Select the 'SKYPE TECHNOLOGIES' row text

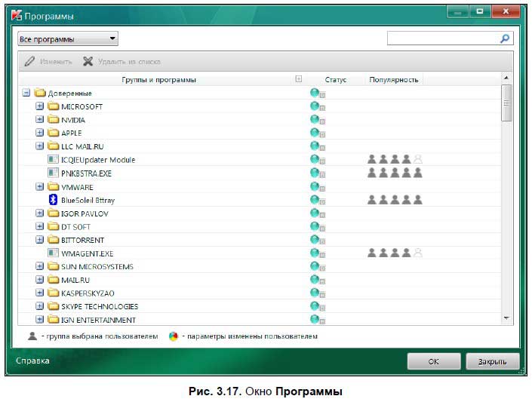(x=100, y=306)
